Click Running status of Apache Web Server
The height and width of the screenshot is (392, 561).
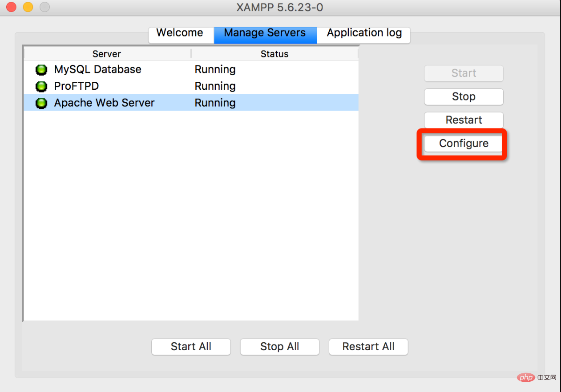coord(215,103)
